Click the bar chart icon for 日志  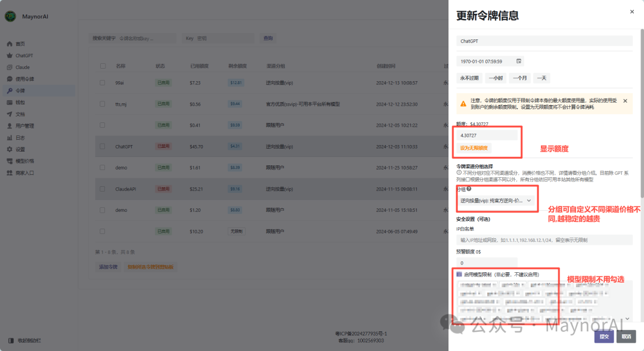click(x=10, y=138)
